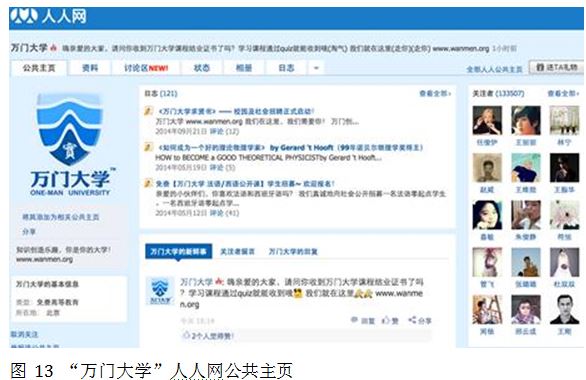This screenshot has height=380, width=586.
Task: Click the follower name 赵威
Action: pos(487,190)
